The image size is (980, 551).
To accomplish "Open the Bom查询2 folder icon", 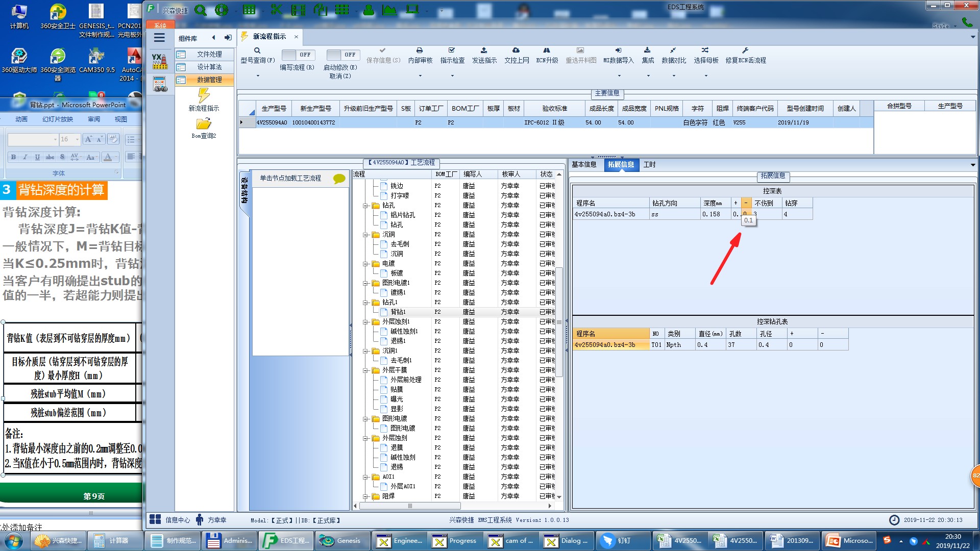I will (x=204, y=124).
